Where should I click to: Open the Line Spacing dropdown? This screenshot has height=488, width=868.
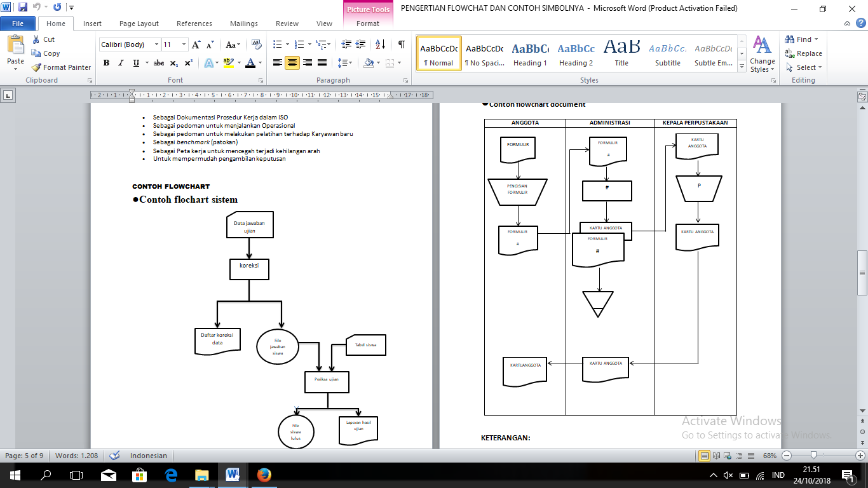point(343,63)
